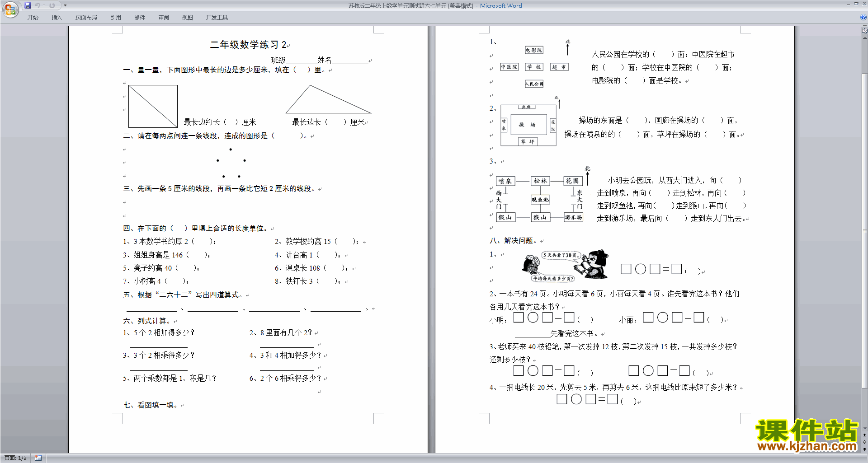Open the 插入 ribbon tab
The image size is (868, 463).
point(57,18)
